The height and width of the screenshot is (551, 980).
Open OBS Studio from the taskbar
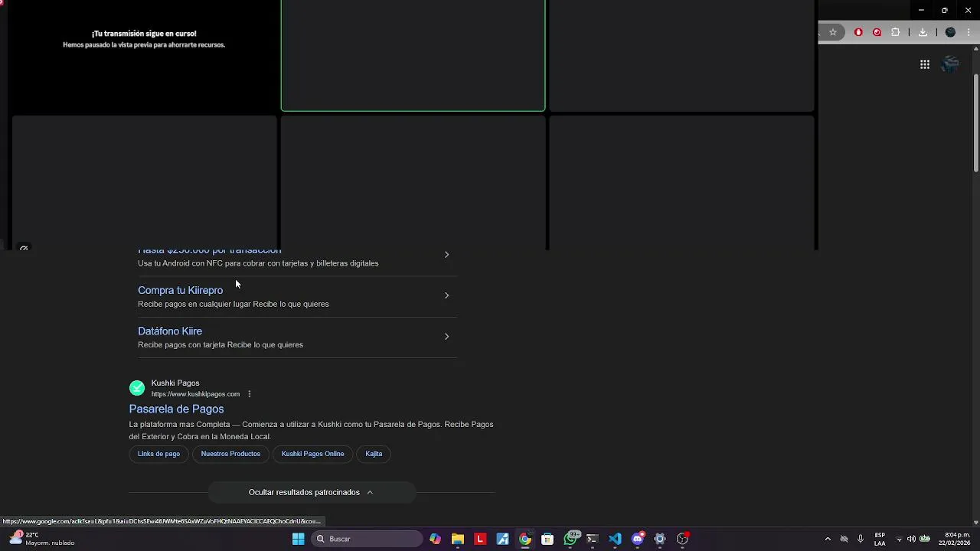(x=682, y=539)
